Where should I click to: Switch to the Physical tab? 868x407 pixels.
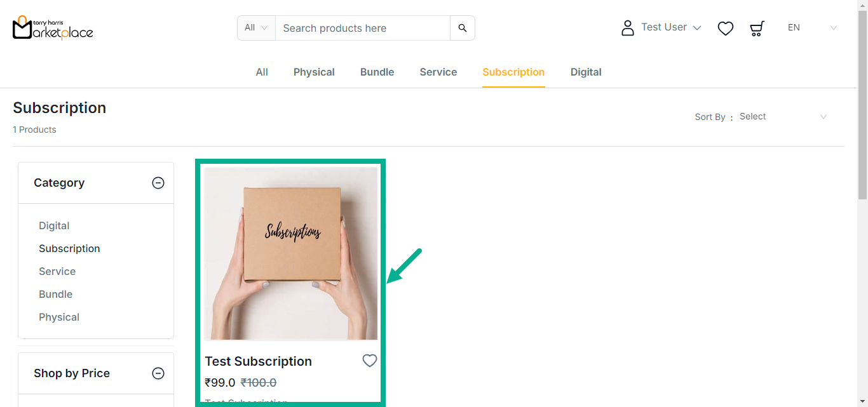(x=314, y=72)
